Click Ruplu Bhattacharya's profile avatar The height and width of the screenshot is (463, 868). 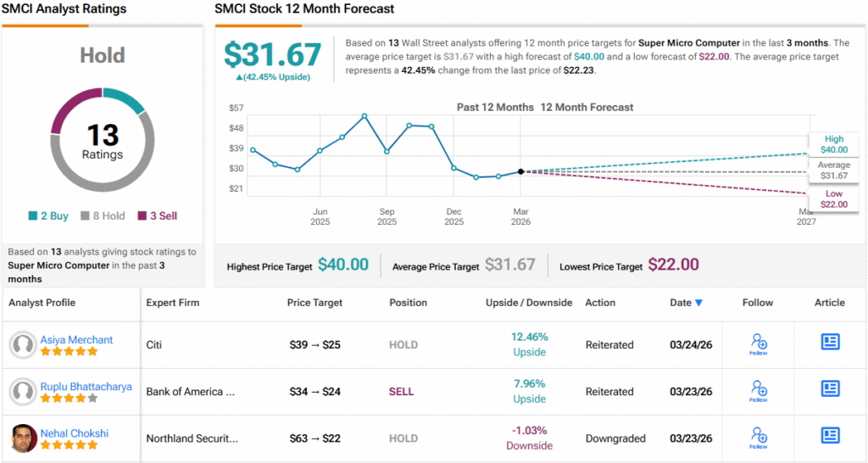(x=22, y=391)
